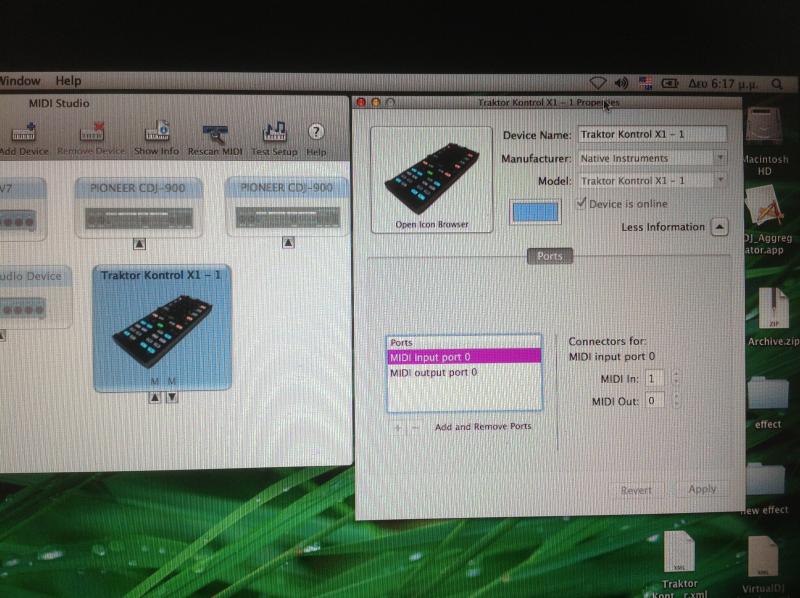Image resolution: width=800 pixels, height=598 pixels.
Task: Click the MIDI In value field
Action: [655, 379]
